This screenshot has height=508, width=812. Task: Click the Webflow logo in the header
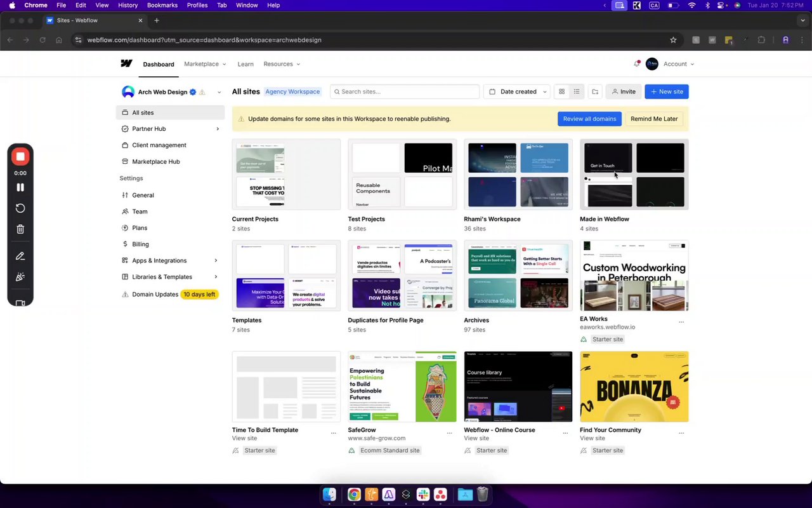pos(127,63)
